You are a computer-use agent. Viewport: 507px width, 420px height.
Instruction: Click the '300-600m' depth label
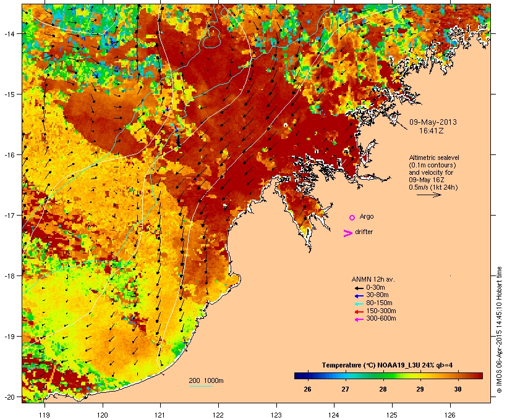click(x=381, y=319)
